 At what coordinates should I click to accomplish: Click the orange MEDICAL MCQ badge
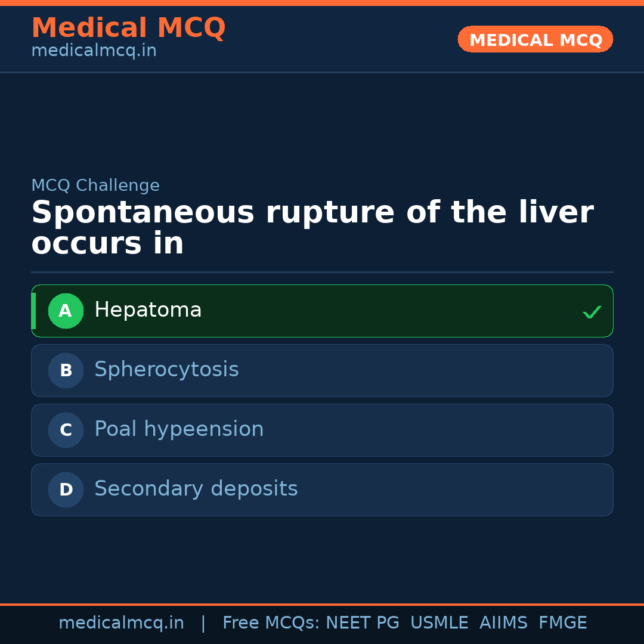pos(535,39)
